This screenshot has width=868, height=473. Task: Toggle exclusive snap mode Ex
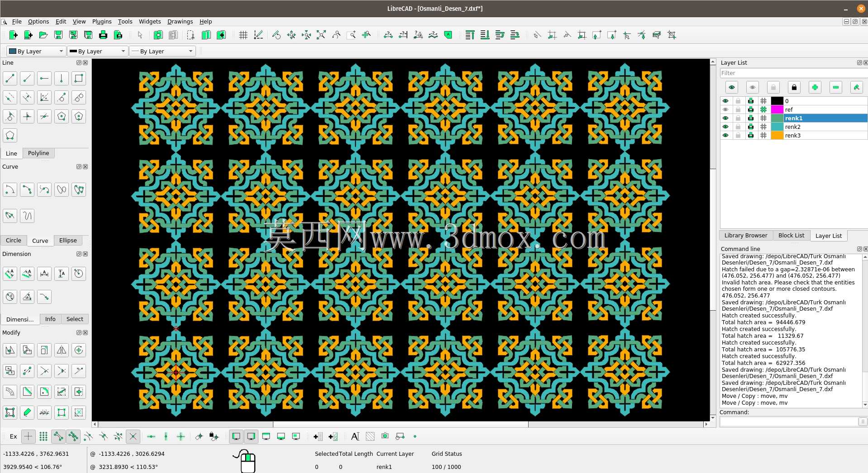(x=14, y=436)
